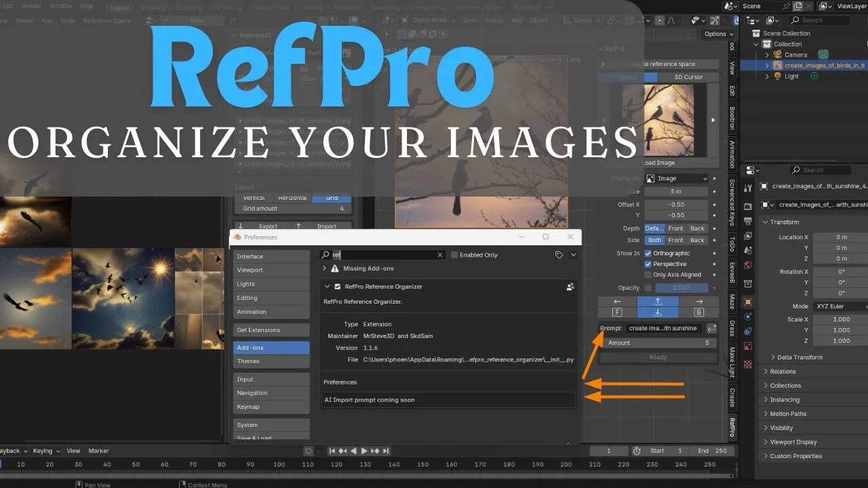Screen dimensions: 868x488
Task: Open the Tool properties tab icon
Action: coord(747,188)
